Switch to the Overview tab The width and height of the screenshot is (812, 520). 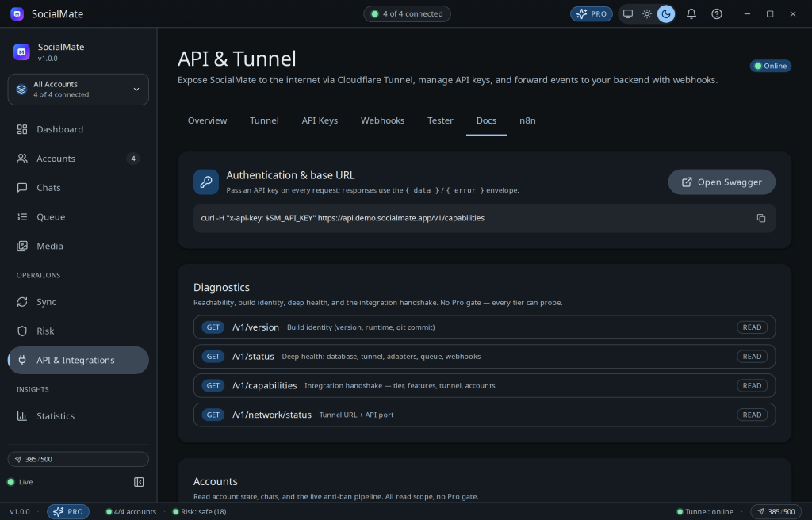coord(207,120)
